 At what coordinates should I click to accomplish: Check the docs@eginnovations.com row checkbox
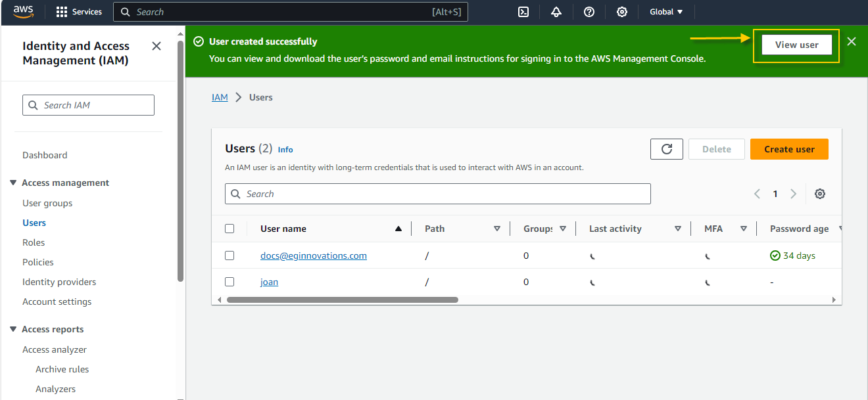pos(229,256)
